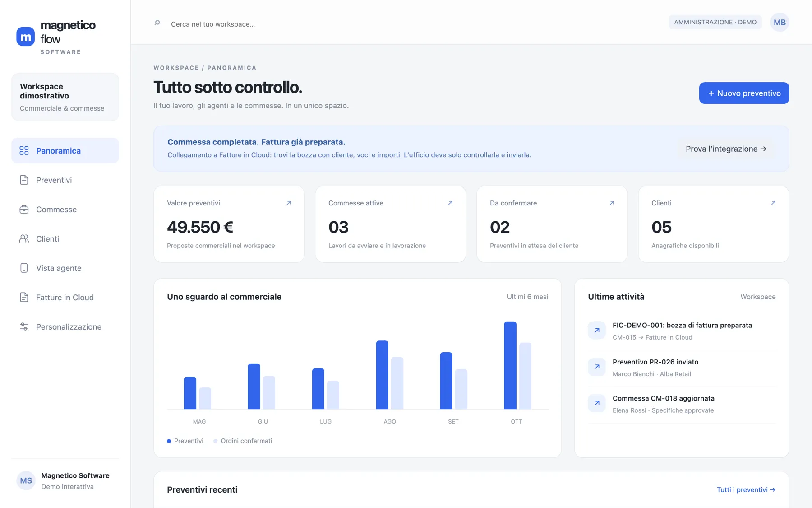Switch to Vista agente
Screen dimensions: 812x508
65,268
